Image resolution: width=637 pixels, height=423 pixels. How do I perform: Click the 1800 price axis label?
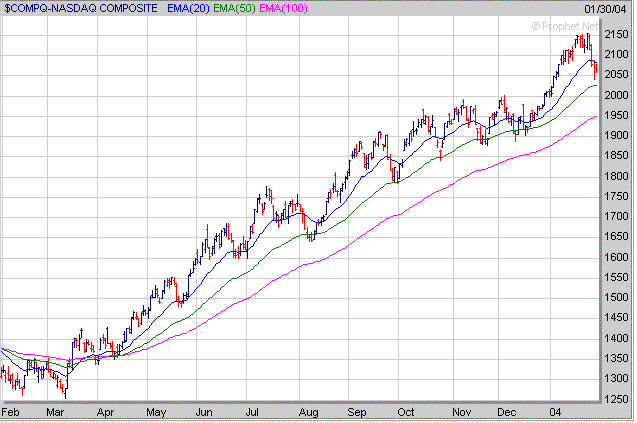[616, 176]
